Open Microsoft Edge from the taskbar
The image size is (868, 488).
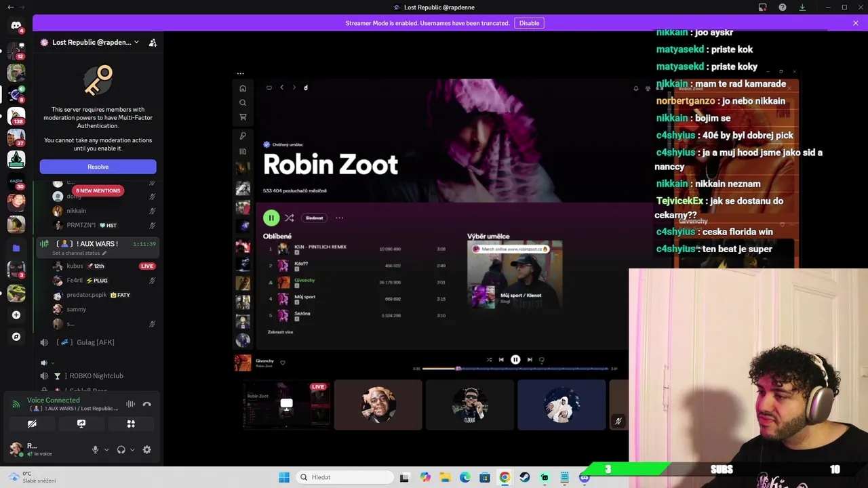tap(465, 477)
